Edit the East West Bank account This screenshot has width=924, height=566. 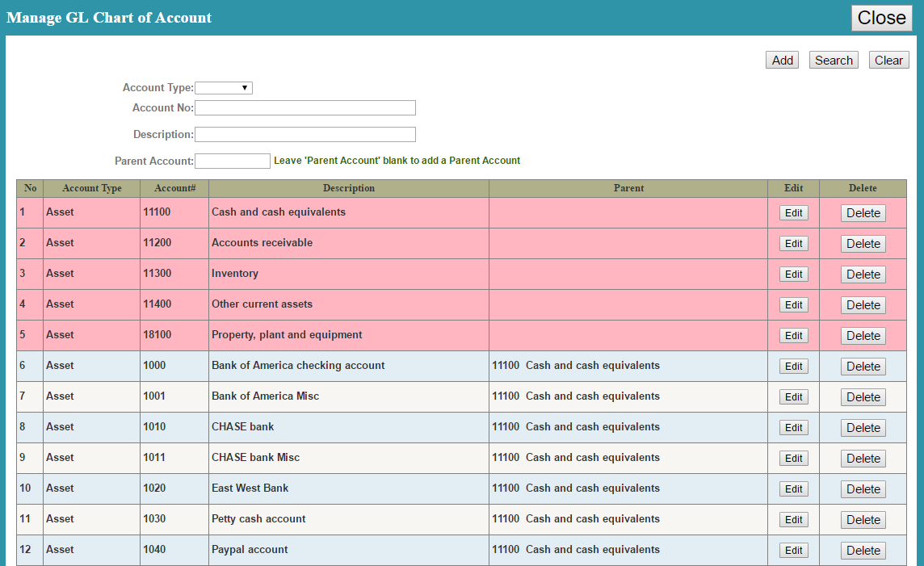793,489
